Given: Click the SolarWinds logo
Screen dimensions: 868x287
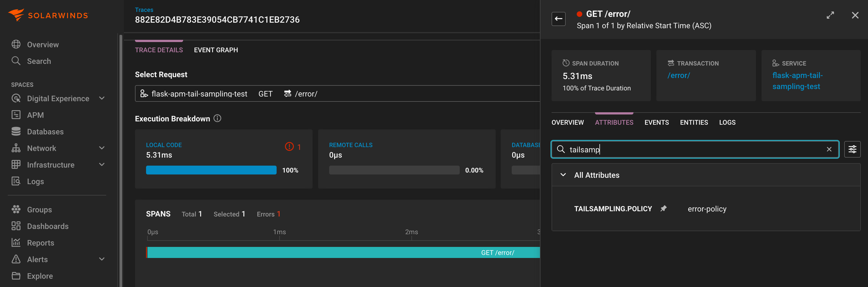Looking at the screenshot, I should pyautogui.click(x=48, y=15).
